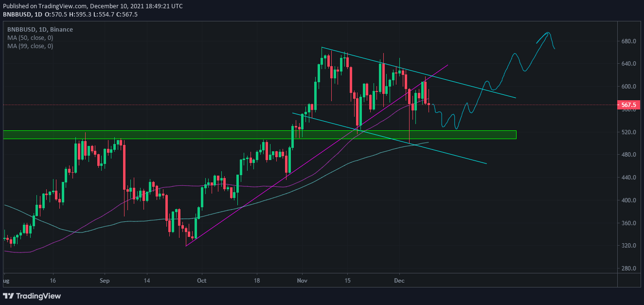This screenshot has height=305, width=644.
Task: Click the 320.0 price axis label
Action: pyautogui.click(x=629, y=246)
